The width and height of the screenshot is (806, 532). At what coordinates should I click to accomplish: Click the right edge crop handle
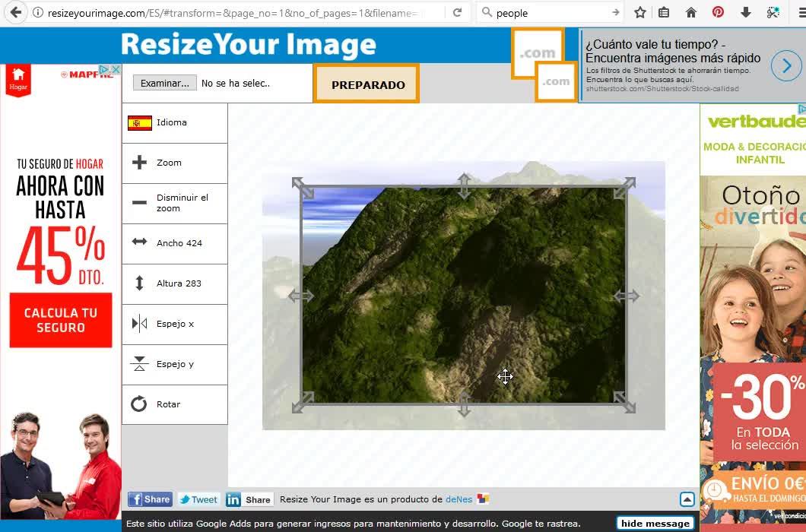tap(627, 296)
